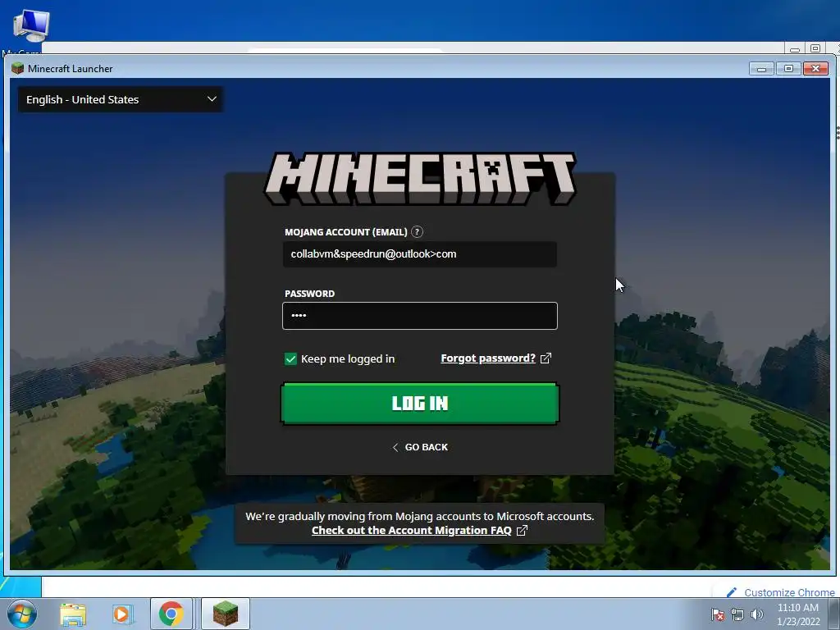Uncheck Keep me logged in
The image size is (840, 630).
[290, 359]
